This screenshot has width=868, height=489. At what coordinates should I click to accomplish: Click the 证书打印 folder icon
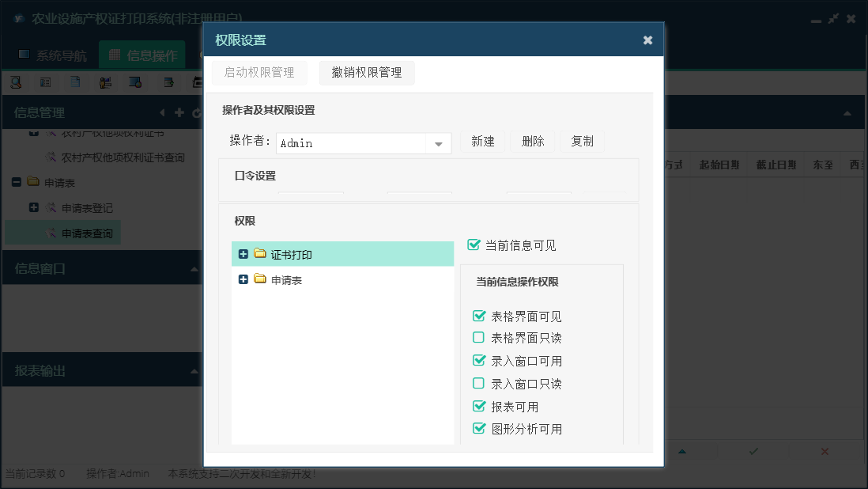pyautogui.click(x=260, y=254)
